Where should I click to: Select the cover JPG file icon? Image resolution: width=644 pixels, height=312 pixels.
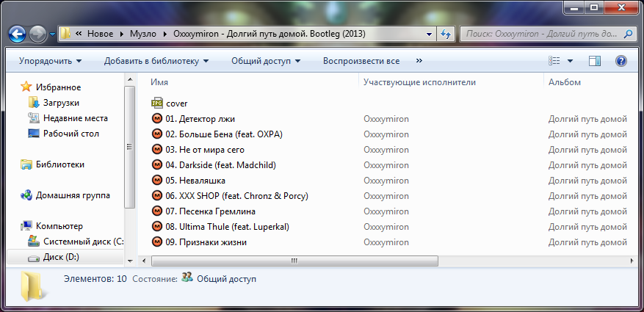tap(157, 103)
